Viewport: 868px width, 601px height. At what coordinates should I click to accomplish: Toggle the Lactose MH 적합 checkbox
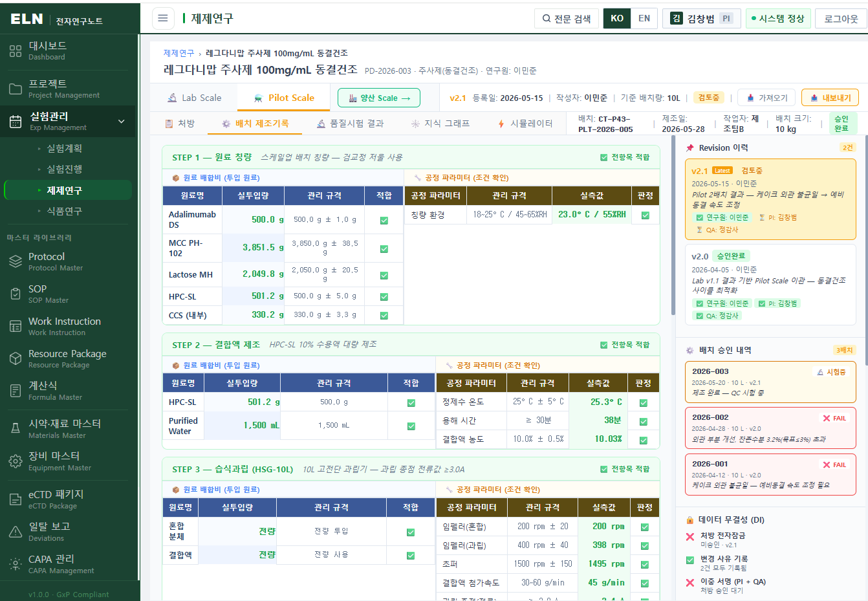[384, 276]
